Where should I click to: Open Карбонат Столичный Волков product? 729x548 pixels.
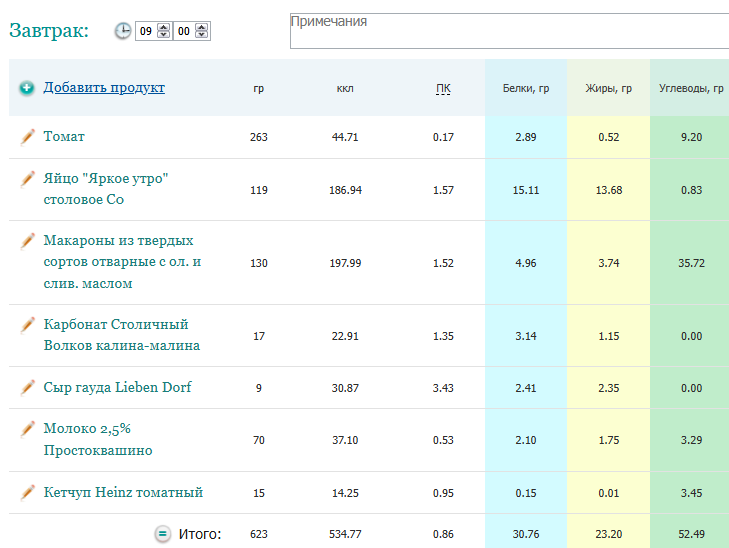click(x=122, y=335)
